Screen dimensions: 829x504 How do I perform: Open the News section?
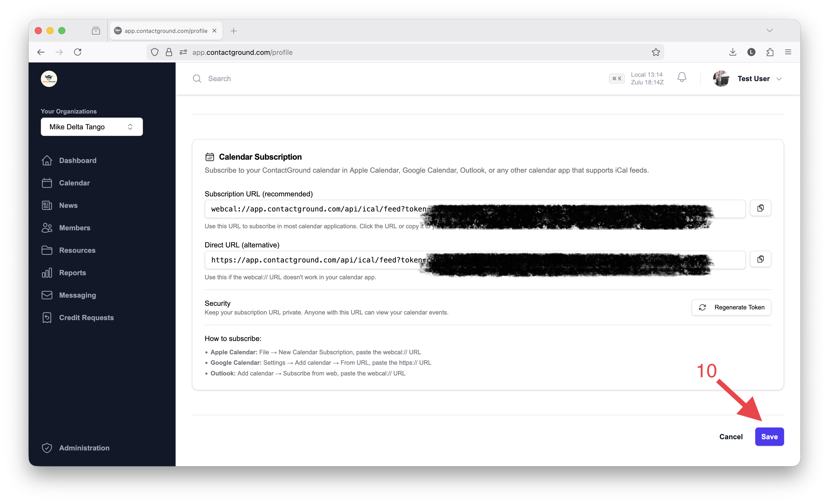(68, 205)
